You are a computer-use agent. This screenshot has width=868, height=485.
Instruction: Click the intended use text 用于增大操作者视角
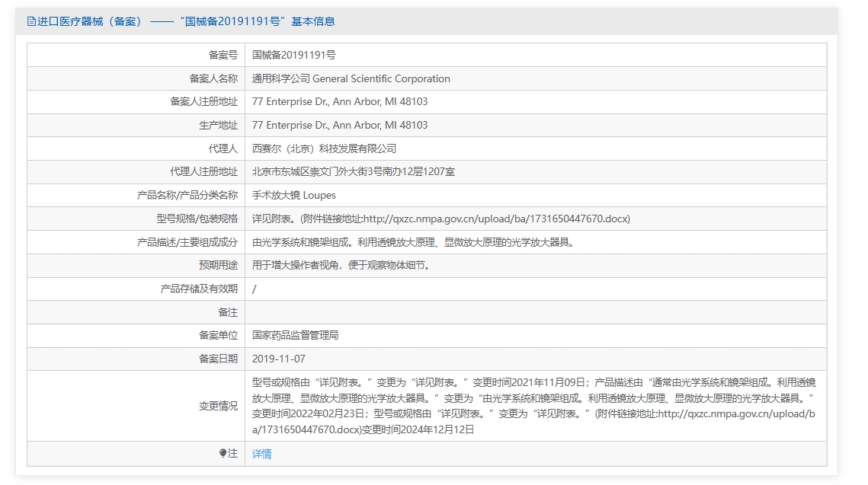pyautogui.click(x=343, y=266)
